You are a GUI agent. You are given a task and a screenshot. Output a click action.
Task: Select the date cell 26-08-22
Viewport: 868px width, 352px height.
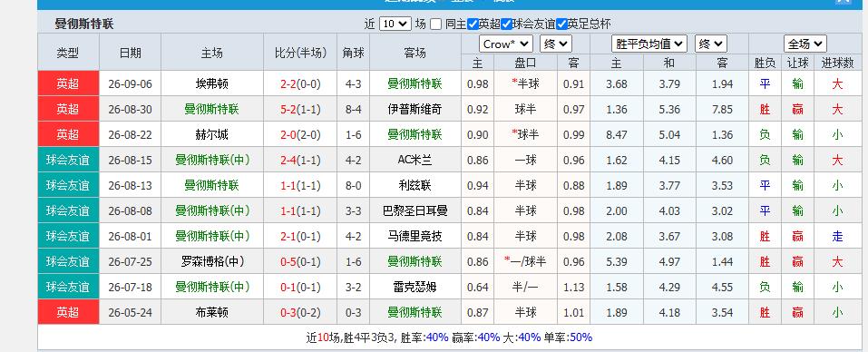click(130, 134)
